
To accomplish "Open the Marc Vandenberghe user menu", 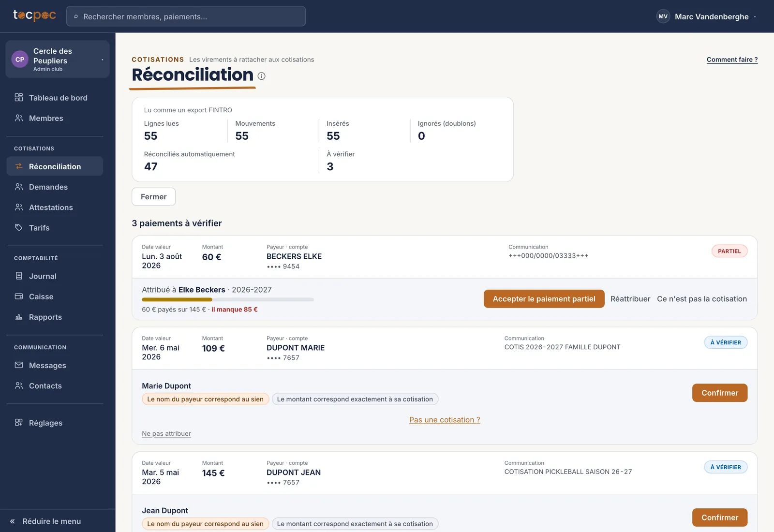I will (x=706, y=16).
